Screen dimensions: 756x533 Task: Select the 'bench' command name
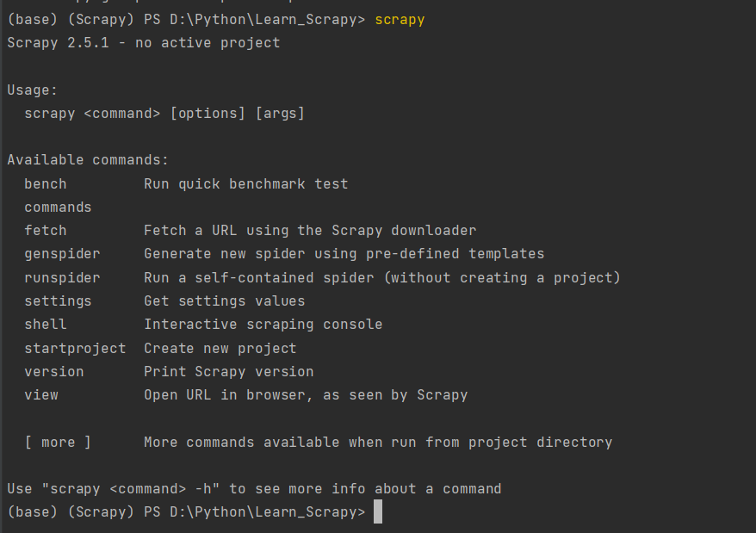click(x=46, y=184)
